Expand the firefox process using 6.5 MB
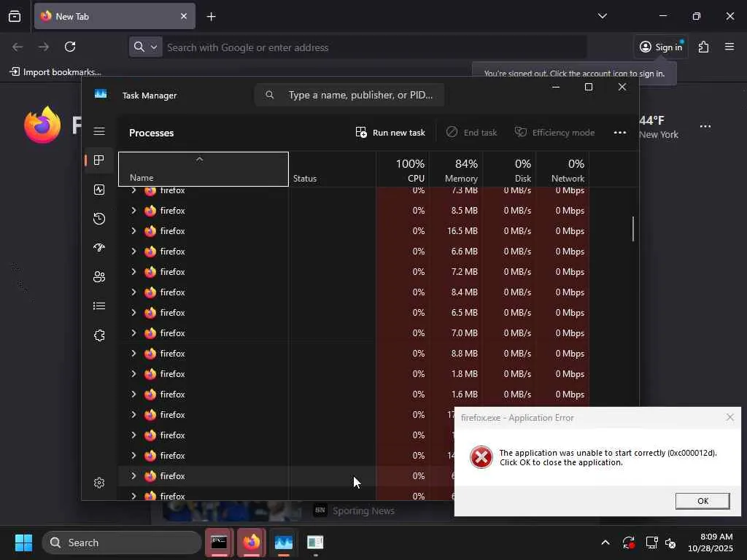 pyautogui.click(x=134, y=312)
